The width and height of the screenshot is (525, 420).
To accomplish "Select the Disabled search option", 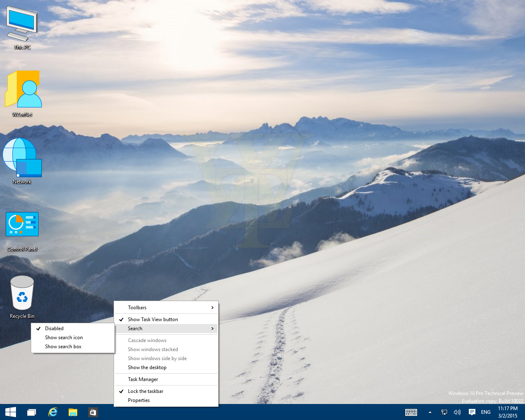I will pos(54,329).
